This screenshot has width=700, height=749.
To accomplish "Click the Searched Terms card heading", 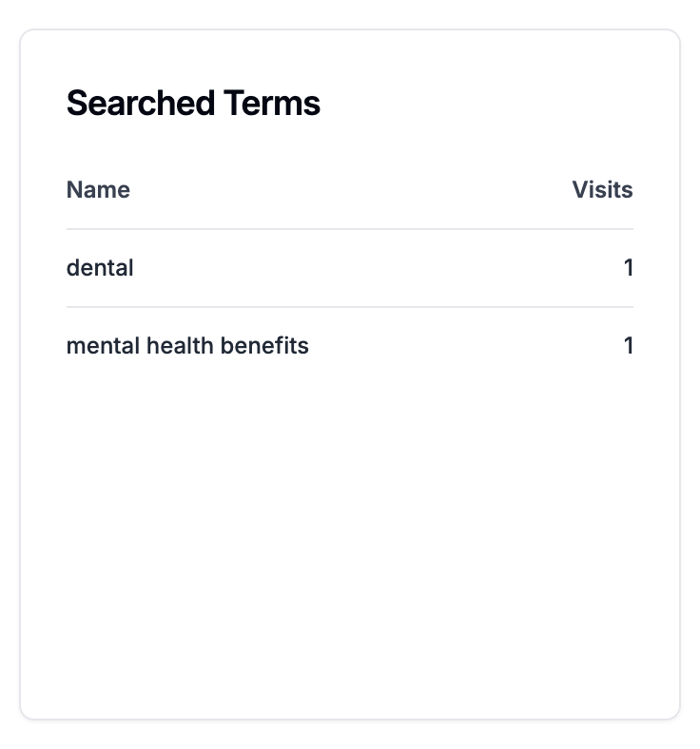I will pyautogui.click(x=193, y=104).
